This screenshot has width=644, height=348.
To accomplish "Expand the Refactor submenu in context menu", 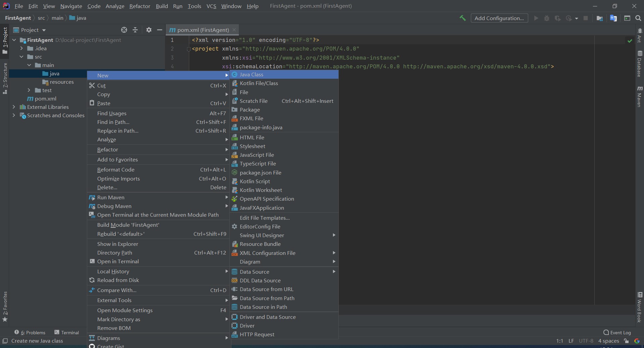I will pyautogui.click(x=158, y=150).
